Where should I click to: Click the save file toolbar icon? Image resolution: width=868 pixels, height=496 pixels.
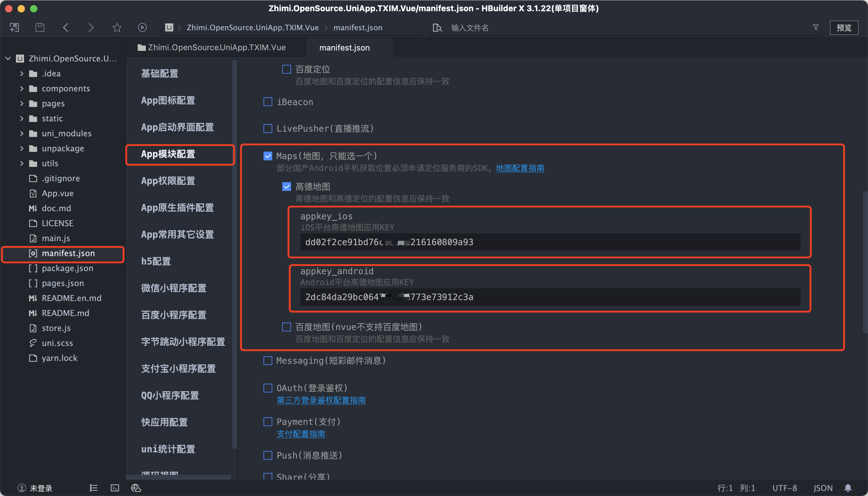[x=40, y=27]
